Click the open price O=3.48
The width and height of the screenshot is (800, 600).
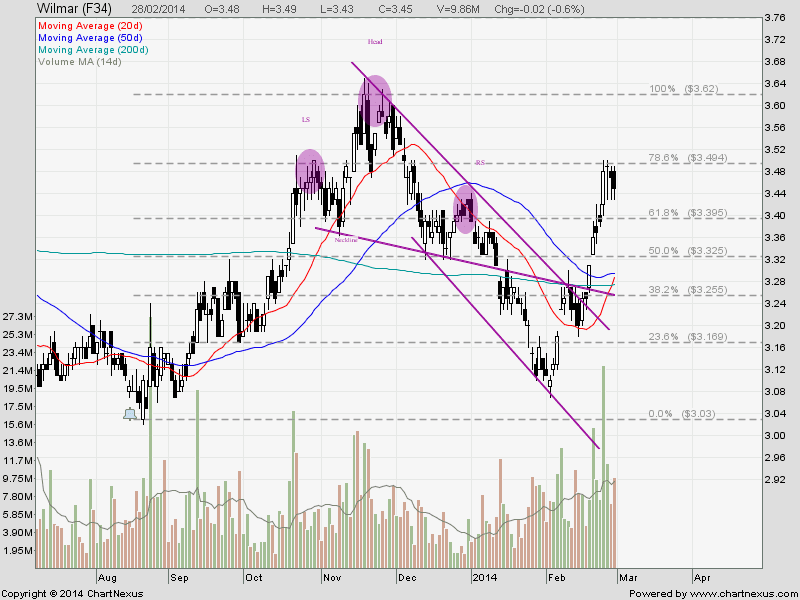tap(223, 9)
